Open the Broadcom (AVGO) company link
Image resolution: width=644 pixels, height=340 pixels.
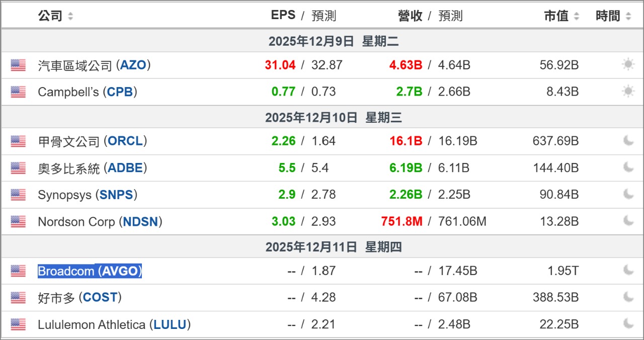(90, 271)
